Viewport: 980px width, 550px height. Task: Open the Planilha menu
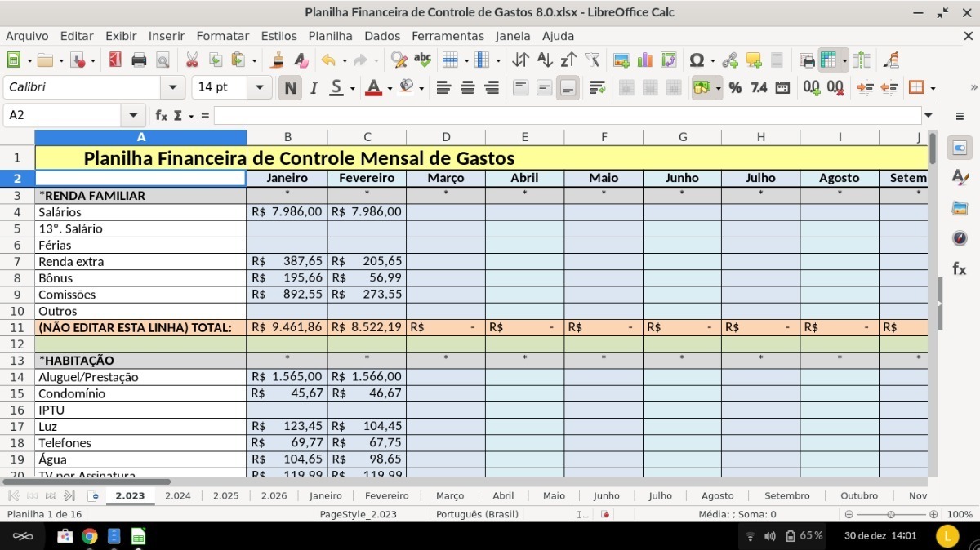pyautogui.click(x=330, y=36)
